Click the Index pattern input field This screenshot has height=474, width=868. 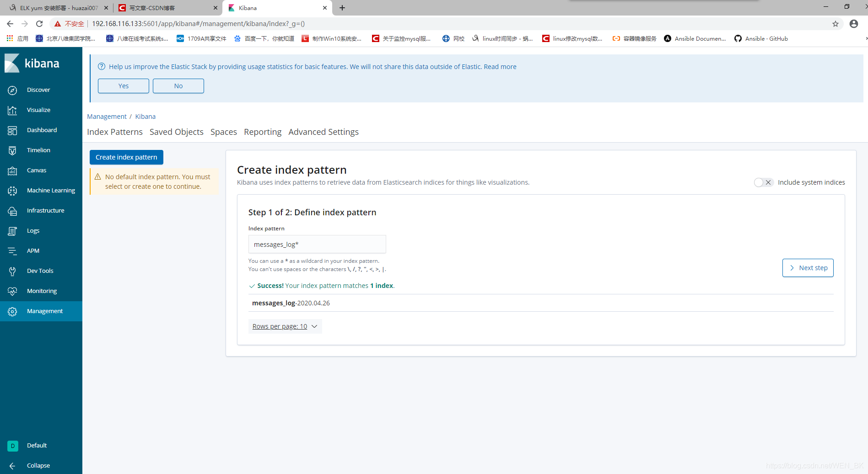tap(317, 245)
